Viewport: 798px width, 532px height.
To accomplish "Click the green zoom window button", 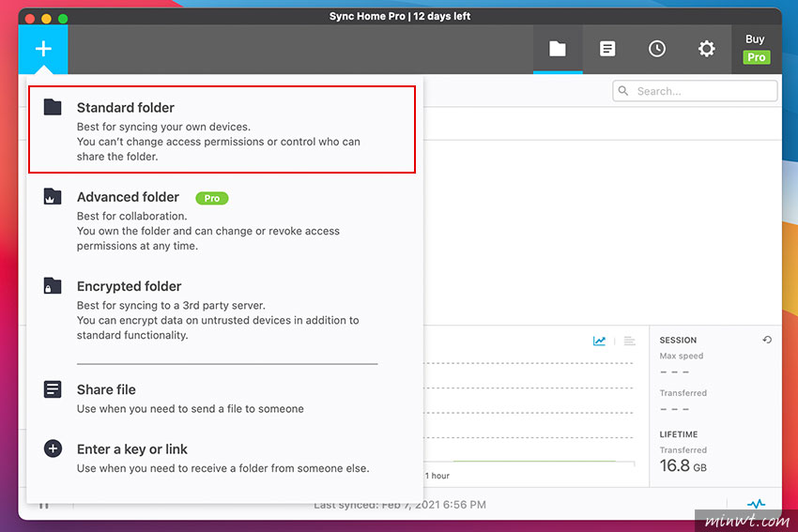I will (63, 19).
